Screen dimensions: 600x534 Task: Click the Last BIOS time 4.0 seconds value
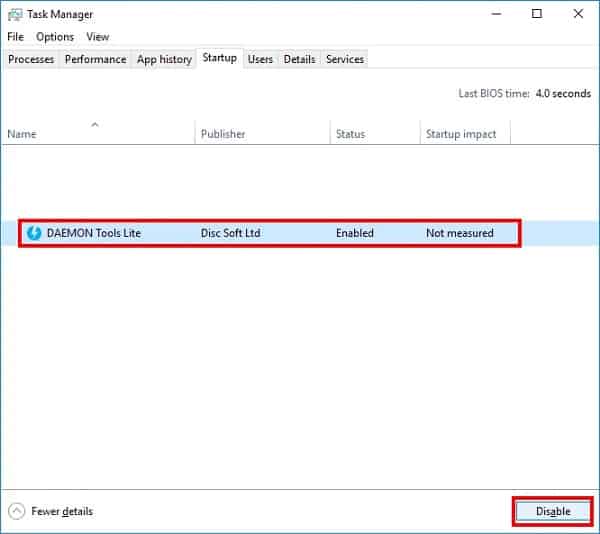[x=563, y=93]
